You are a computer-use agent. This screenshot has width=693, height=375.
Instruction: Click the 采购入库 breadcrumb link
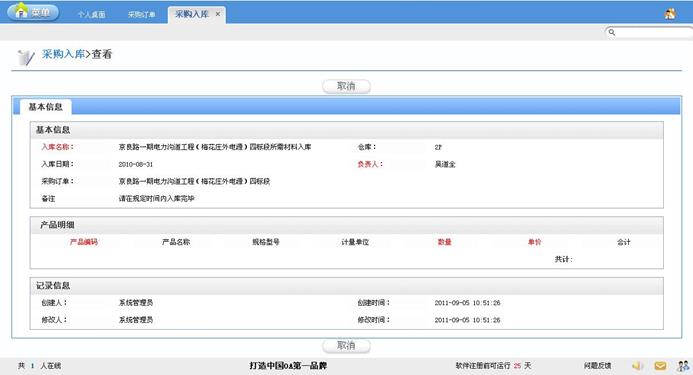click(x=63, y=54)
